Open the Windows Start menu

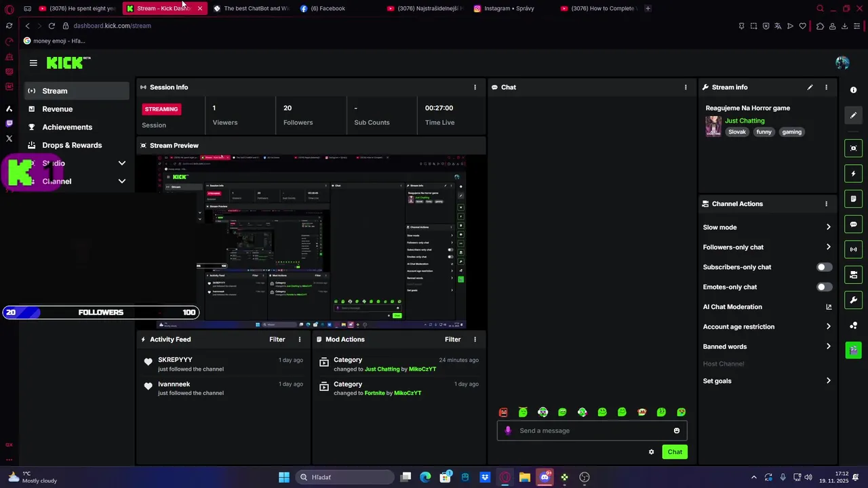[284, 477]
